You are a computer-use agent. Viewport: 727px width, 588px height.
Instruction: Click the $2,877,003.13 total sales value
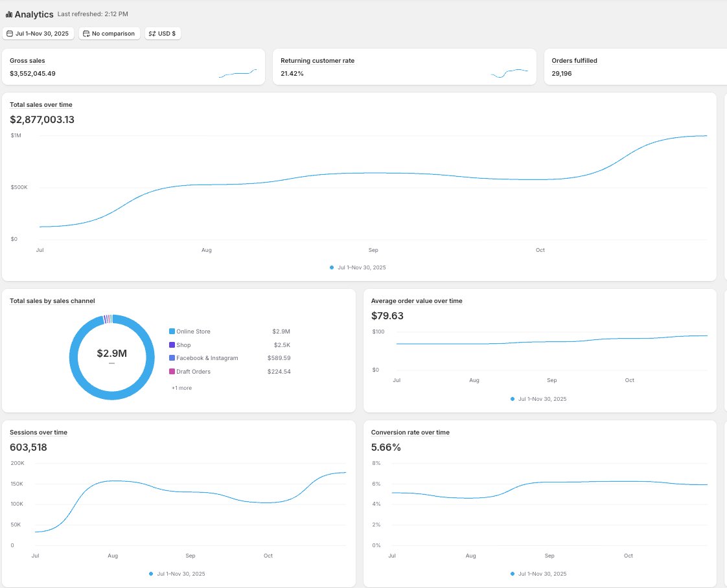point(42,120)
